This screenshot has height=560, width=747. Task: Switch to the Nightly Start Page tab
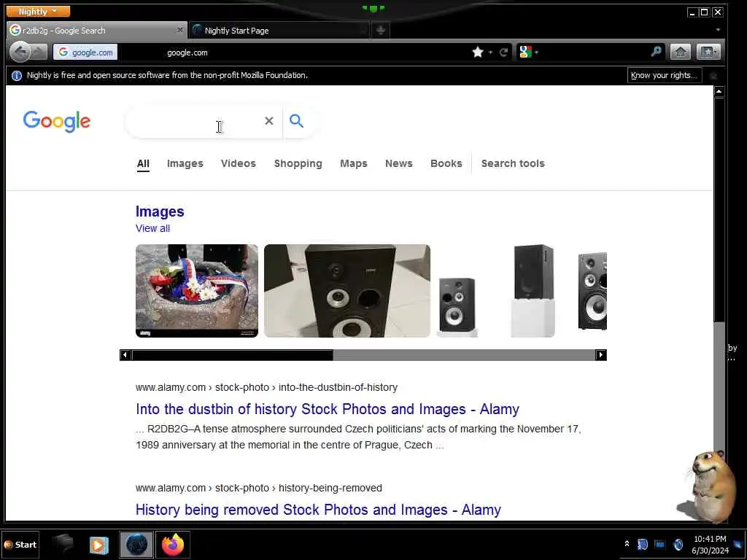click(x=279, y=31)
